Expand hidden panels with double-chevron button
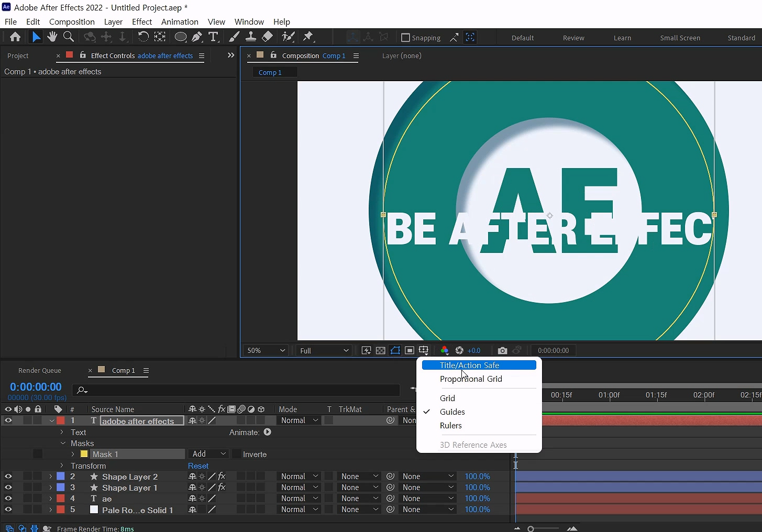Viewport: 762px width, 532px height. [x=231, y=55]
